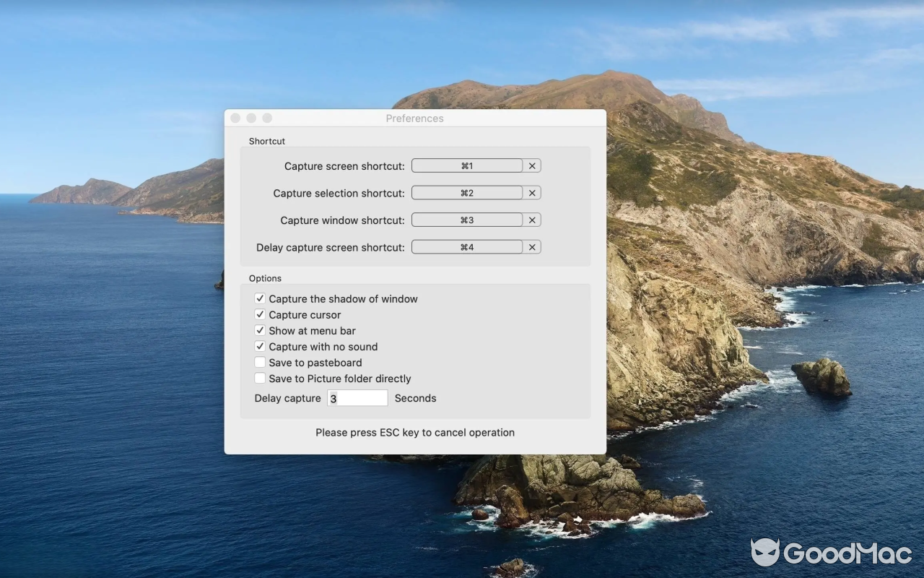
Task: Select the ⌘4 Delay capture shortcut field
Action: [x=466, y=246]
